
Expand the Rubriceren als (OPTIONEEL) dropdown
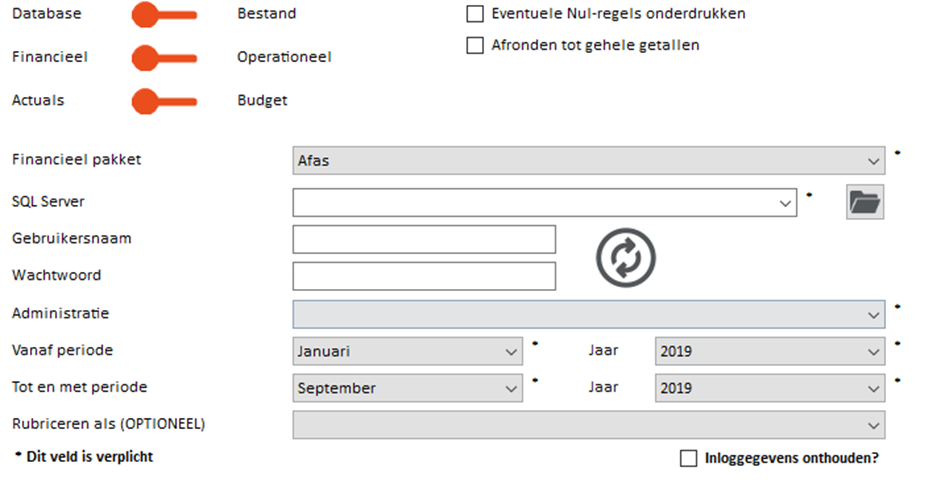(589, 425)
